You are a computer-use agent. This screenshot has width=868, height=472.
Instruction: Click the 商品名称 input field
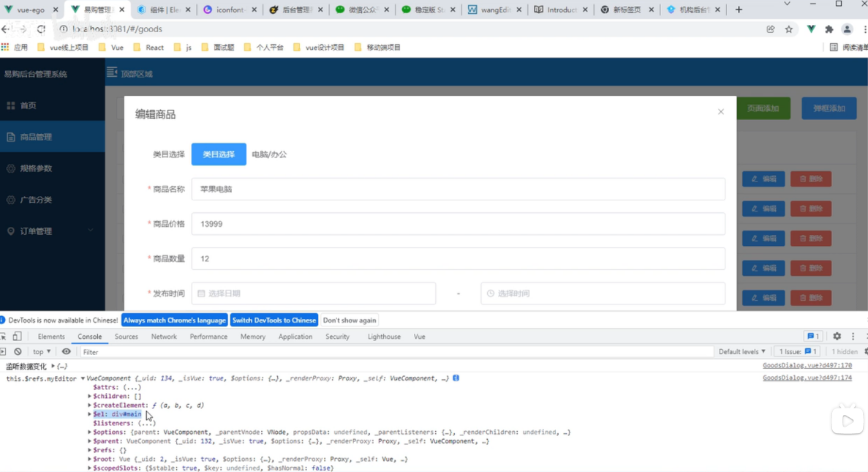pos(458,189)
